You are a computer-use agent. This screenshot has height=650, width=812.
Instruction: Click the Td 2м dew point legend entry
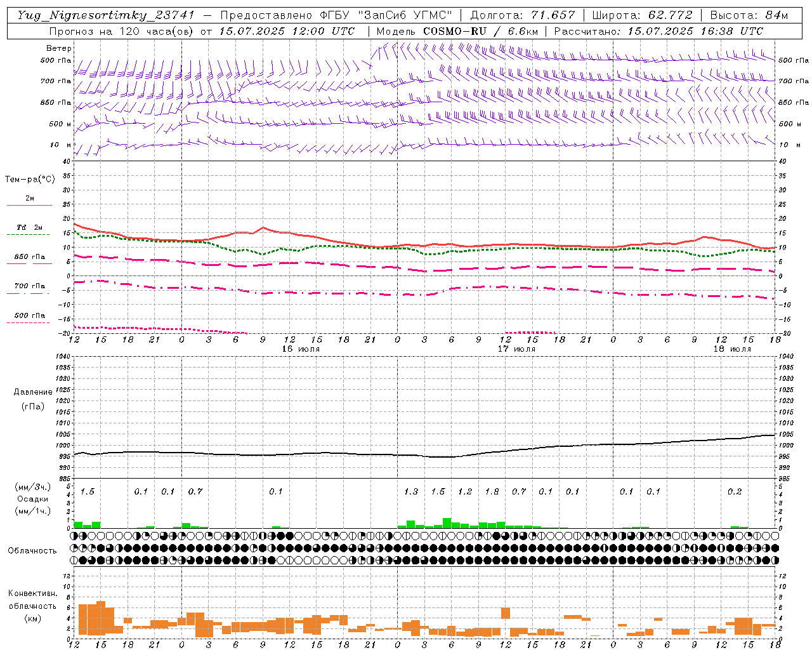click(x=29, y=227)
